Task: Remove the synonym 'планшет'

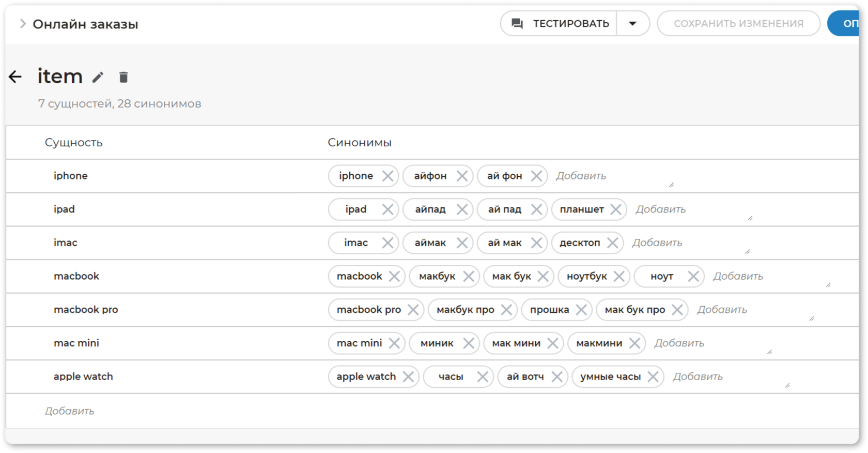Action: click(x=616, y=209)
